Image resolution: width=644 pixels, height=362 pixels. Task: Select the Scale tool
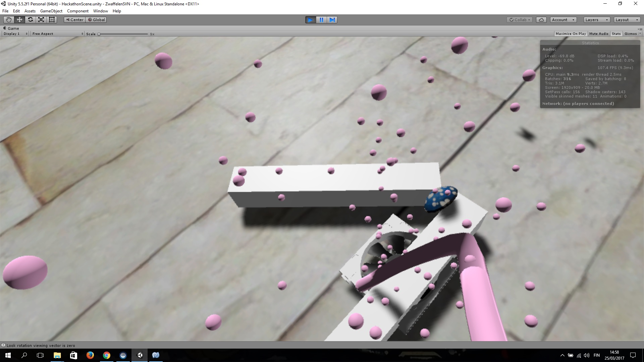pos(41,20)
